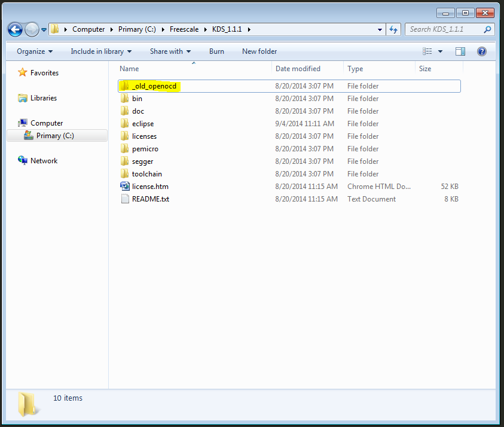Viewport: 504px width, 427px height.
Task: Change view using the view icon
Action: (x=427, y=51)
